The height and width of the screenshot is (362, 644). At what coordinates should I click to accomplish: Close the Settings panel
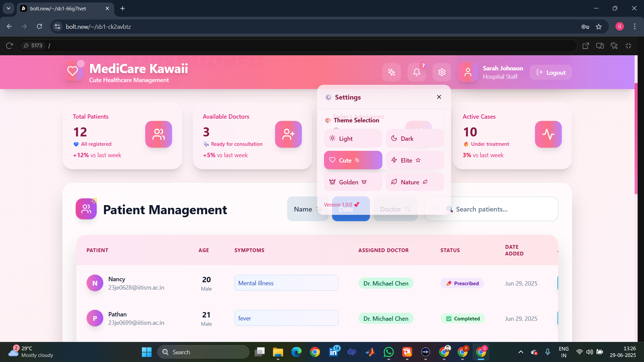[x=439, y=97]
